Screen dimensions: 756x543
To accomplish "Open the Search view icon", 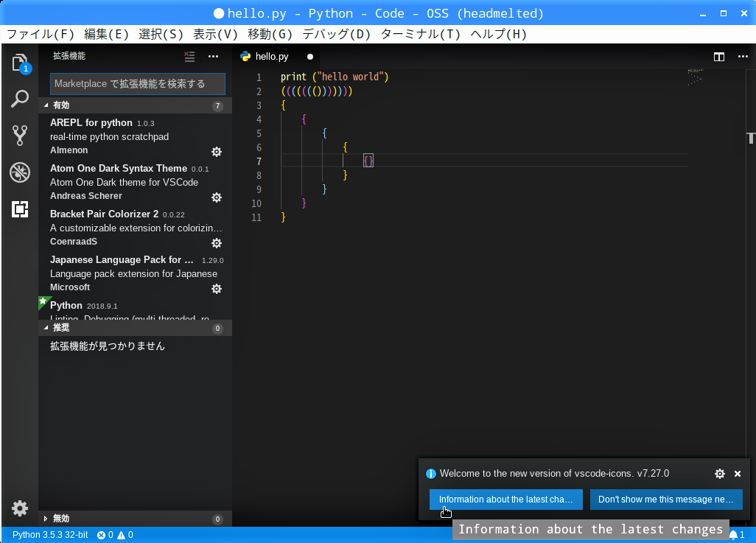I will point(20,99).
